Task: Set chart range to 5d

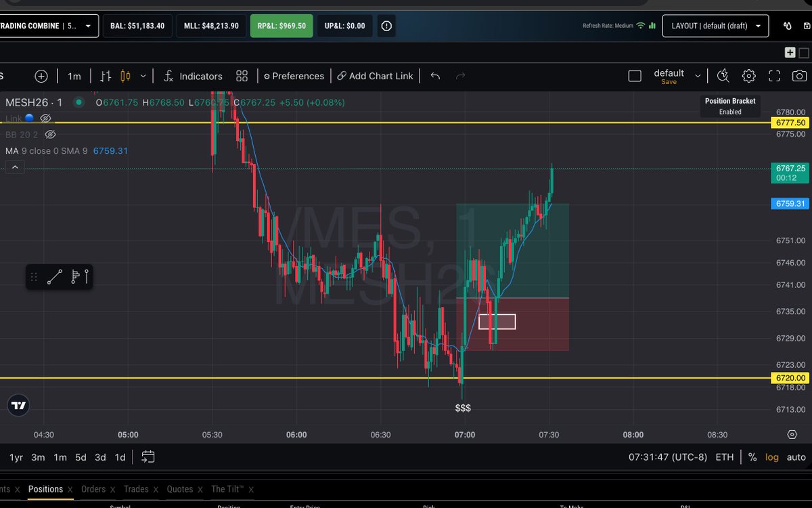Action: tap(81, 457)
